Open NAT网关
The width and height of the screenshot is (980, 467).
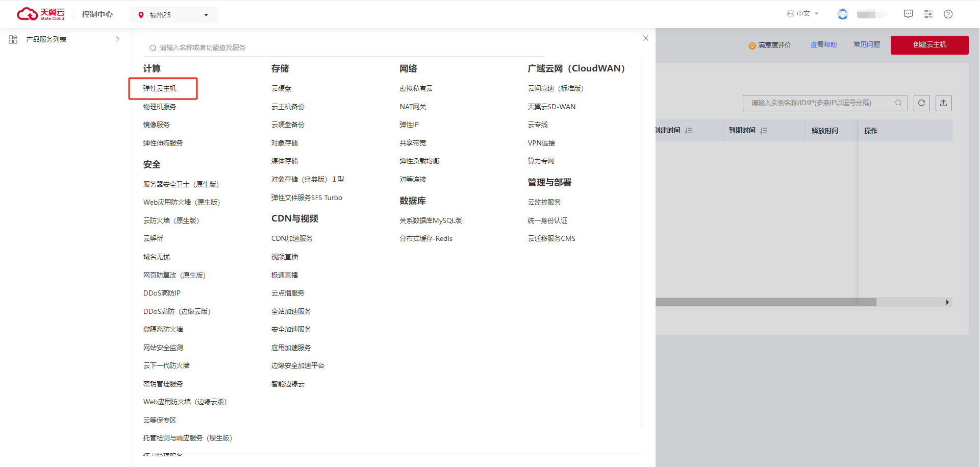click(x=413, y=107)
